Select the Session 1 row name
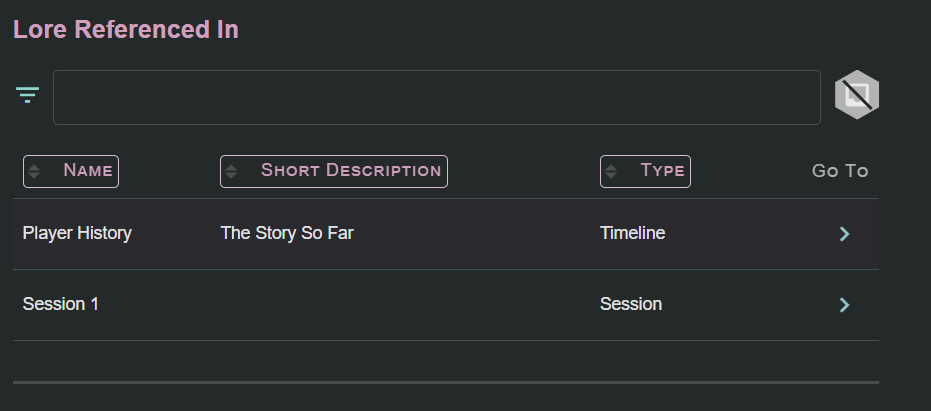This screenshot has width=931, height=411. pos(61,304)
